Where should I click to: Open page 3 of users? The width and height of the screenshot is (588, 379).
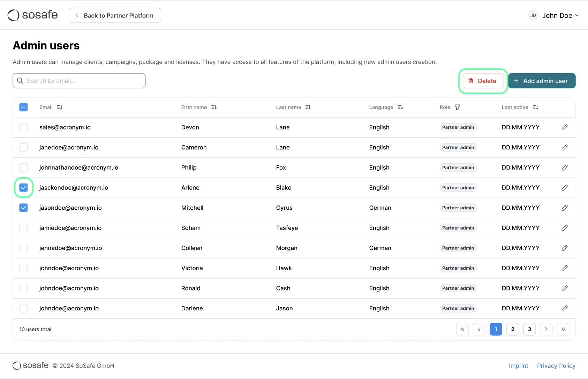[x=529, y=329]
